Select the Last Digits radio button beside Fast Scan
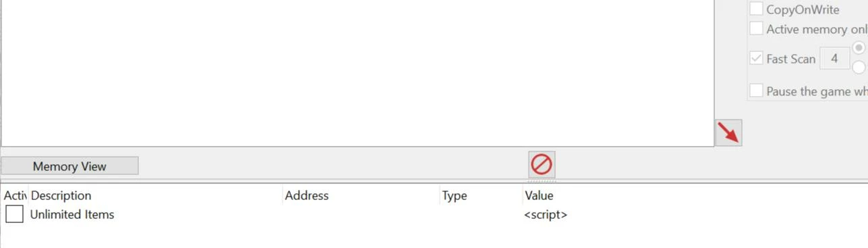This screenshot has width=868, height=248. (859, 67)
